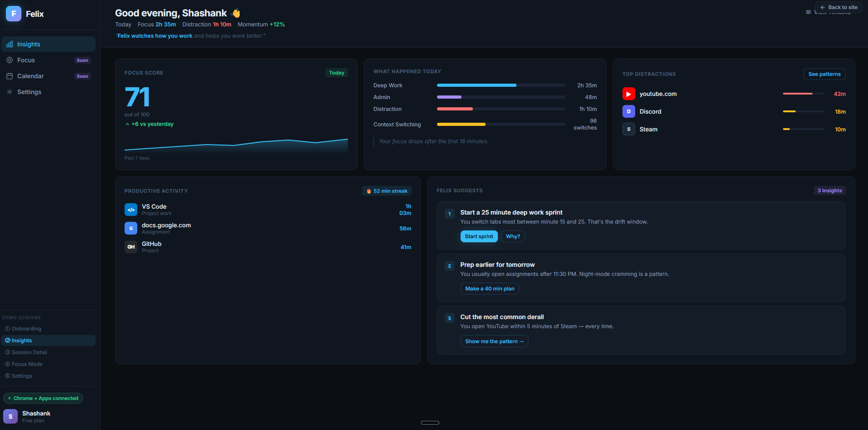Switch to the Session Detail demo screen
868x430 pixels.
click(29, 352)
